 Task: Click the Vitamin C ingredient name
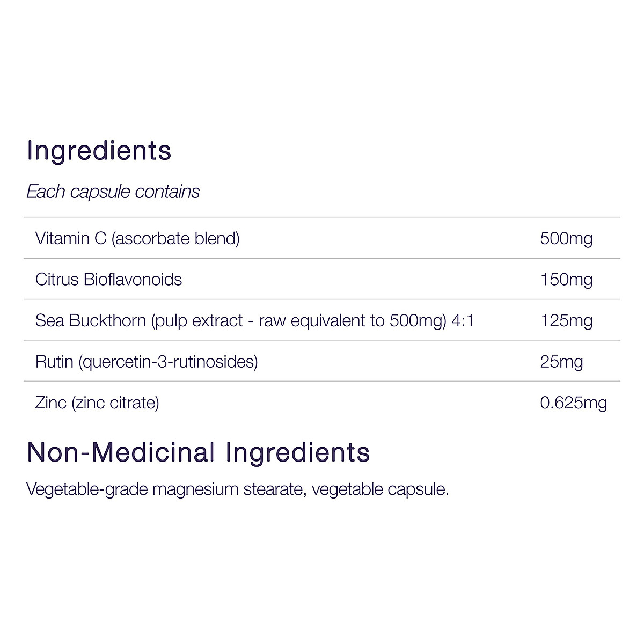(x=71, y=238)
